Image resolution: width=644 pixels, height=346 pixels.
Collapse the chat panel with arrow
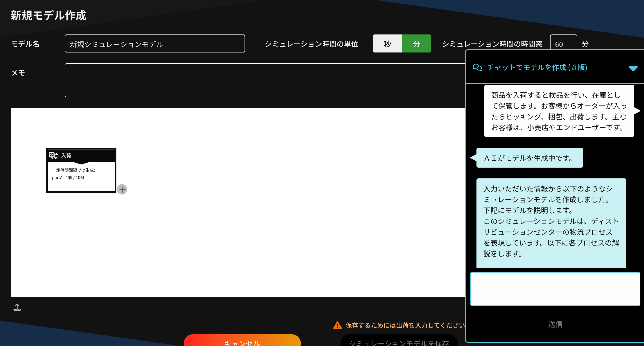click(x=633, y=68)
